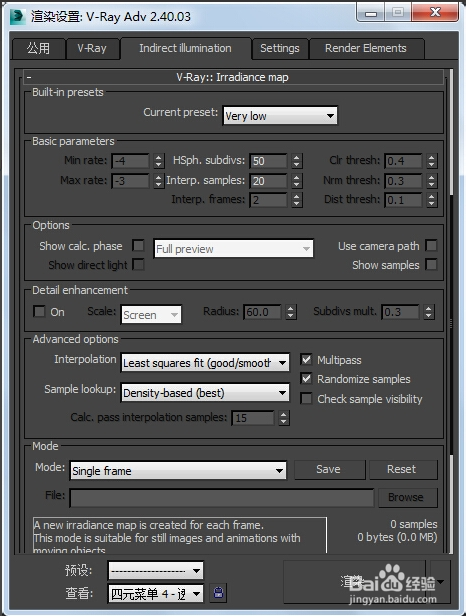Disable the Multipass checkbox
Screen dimensions: 466x616
pyautogui.click(x=306, y=359)
